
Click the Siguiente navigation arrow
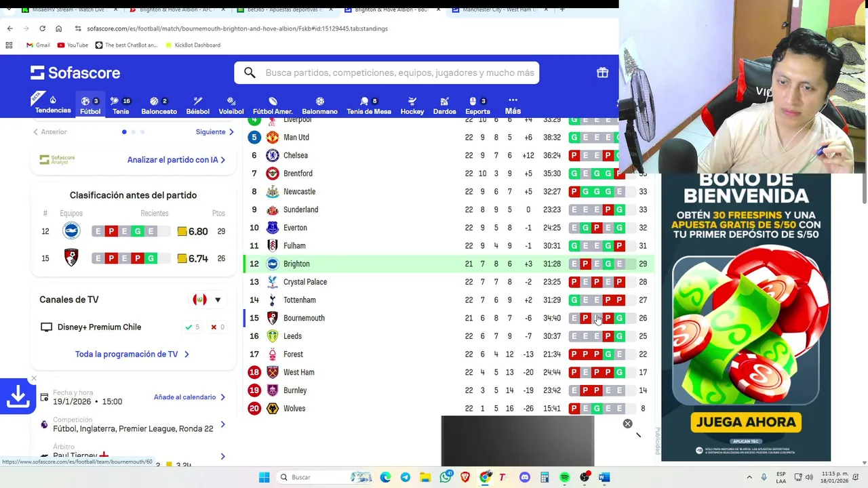[x=214, y=131]
